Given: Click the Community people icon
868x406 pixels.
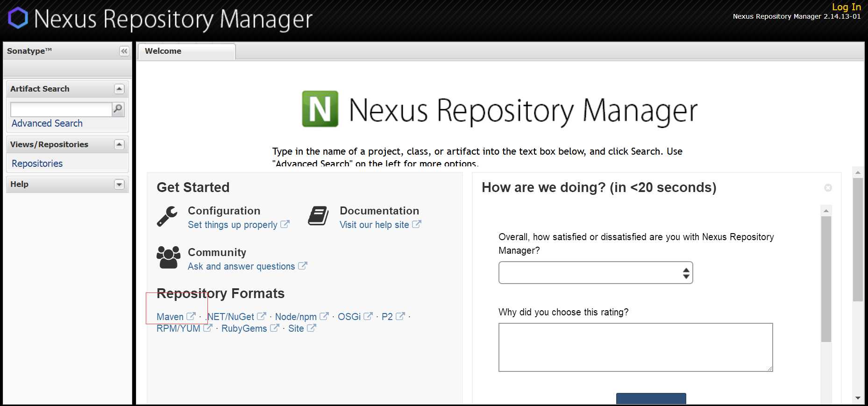Looking at the screenshot, I should point(168,257).
